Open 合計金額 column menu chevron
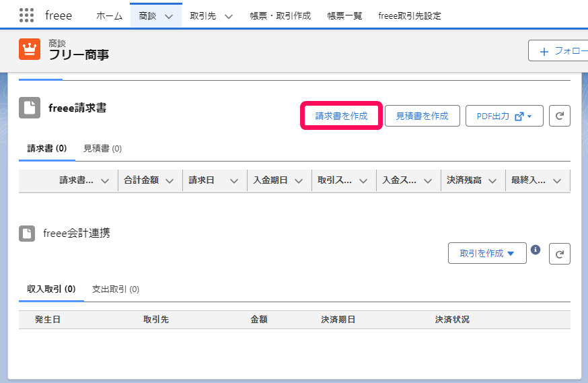 (170, 181)
